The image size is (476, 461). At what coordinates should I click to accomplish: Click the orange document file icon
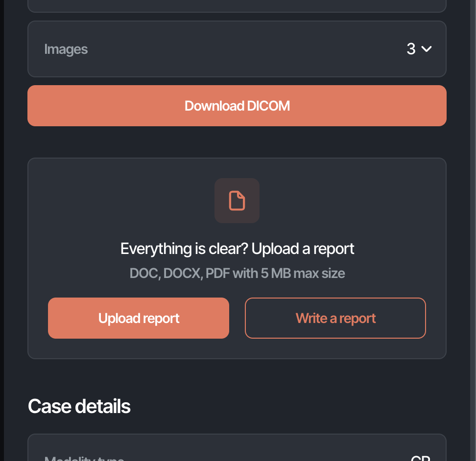(x=237, y=201)
